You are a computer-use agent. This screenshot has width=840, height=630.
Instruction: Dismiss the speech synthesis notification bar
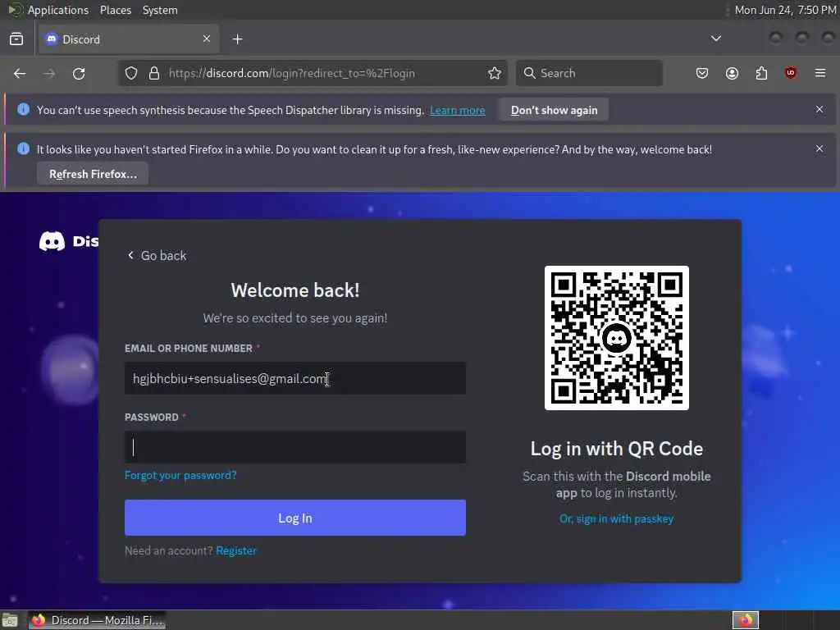(819, 109)
